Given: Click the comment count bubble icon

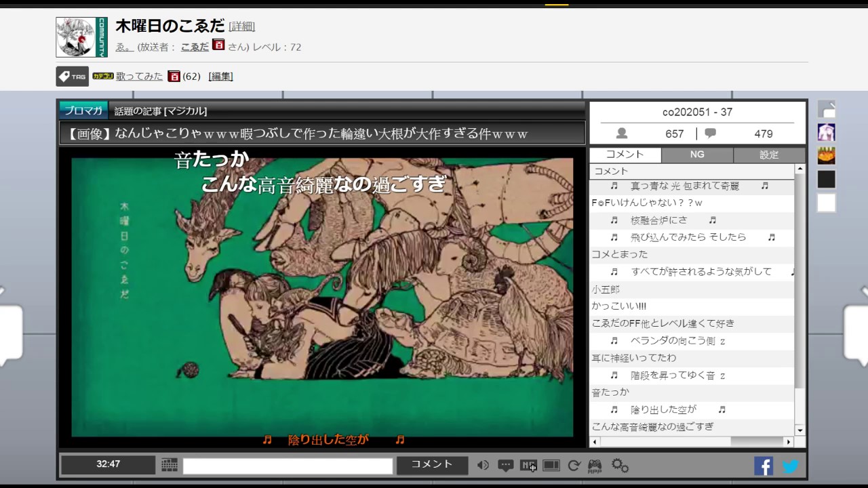Looking at the screenshot, I should click(710, 134).
